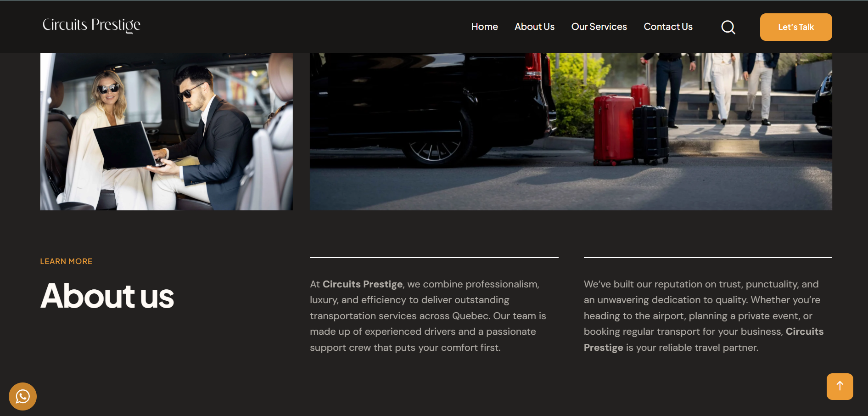Click bold Prestige before 'is your reliable'
This screenshot has width=868, height=416.
(x=603, y=348)
